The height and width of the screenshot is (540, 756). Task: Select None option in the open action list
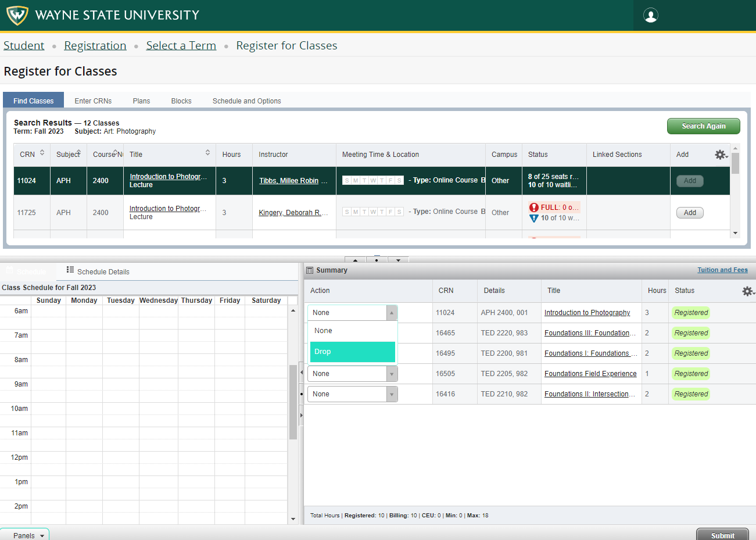(352, 331)
